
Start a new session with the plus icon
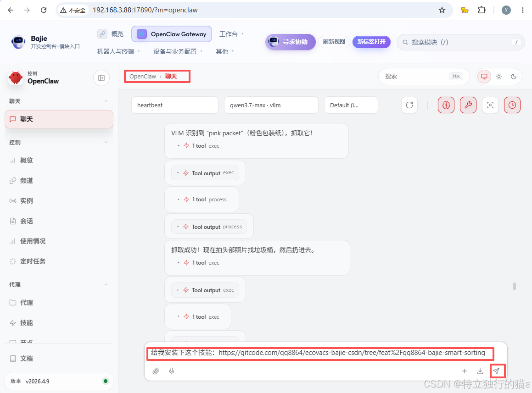click(x=465, y=371)
